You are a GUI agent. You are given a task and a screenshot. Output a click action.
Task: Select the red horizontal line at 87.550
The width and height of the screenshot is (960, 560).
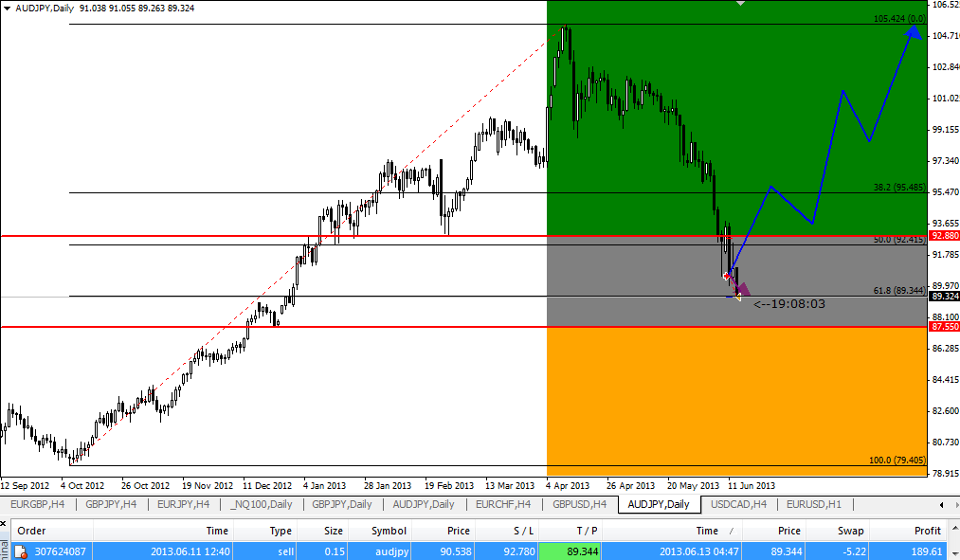284,327
